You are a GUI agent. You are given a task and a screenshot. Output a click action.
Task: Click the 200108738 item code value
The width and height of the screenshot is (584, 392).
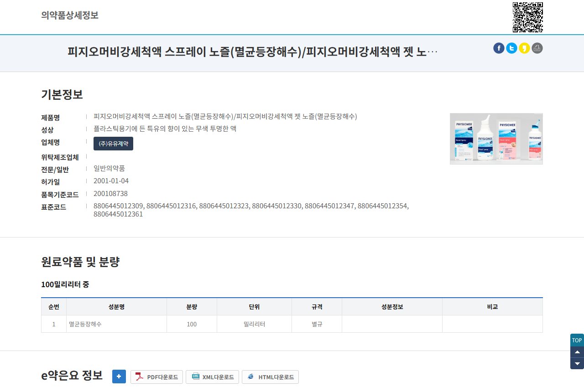tap(110, 194)
